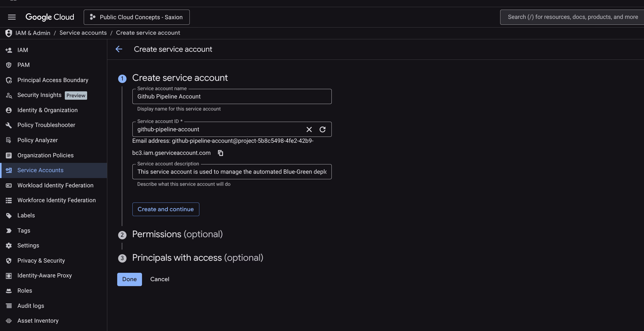644x331 pixels.
Task: Click the Done button
Action: (x=130, y=279)
